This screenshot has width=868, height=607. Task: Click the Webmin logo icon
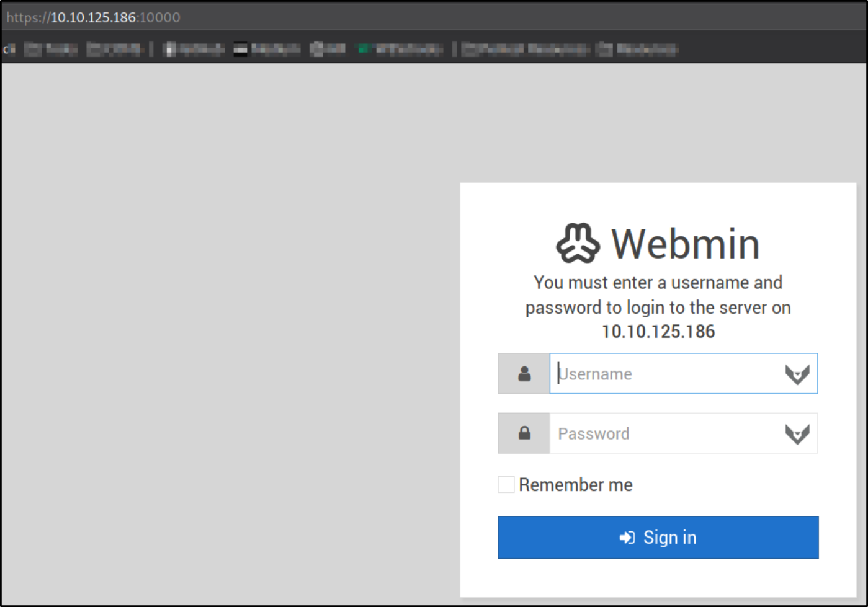coord(578,243)
